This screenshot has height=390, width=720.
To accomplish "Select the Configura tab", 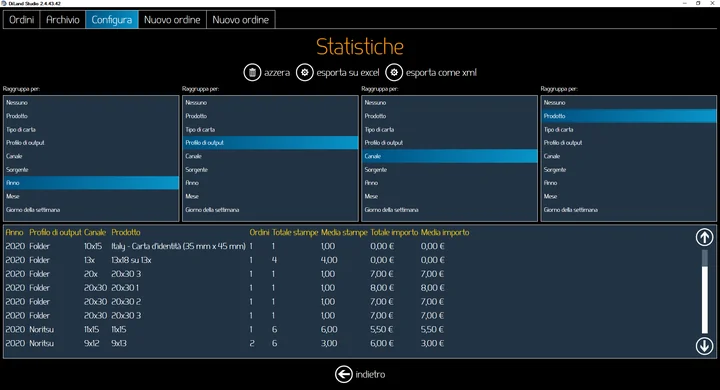I will tap(112, 20).
